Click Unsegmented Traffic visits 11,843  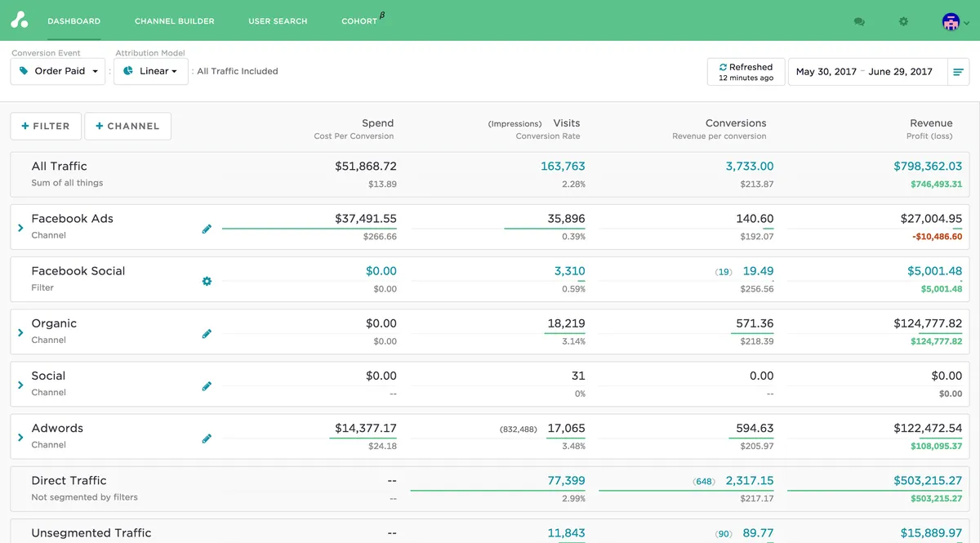pyautogui.click(x=566, y=533)
